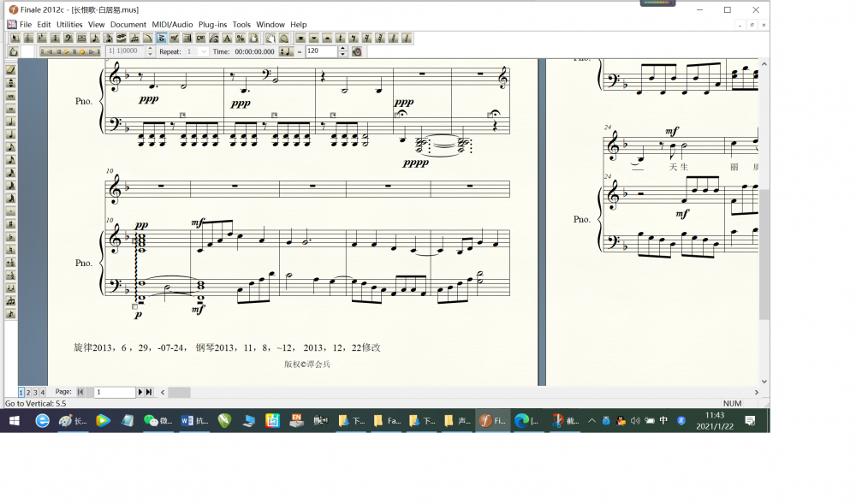Select the Selection arrow tool

15,38
